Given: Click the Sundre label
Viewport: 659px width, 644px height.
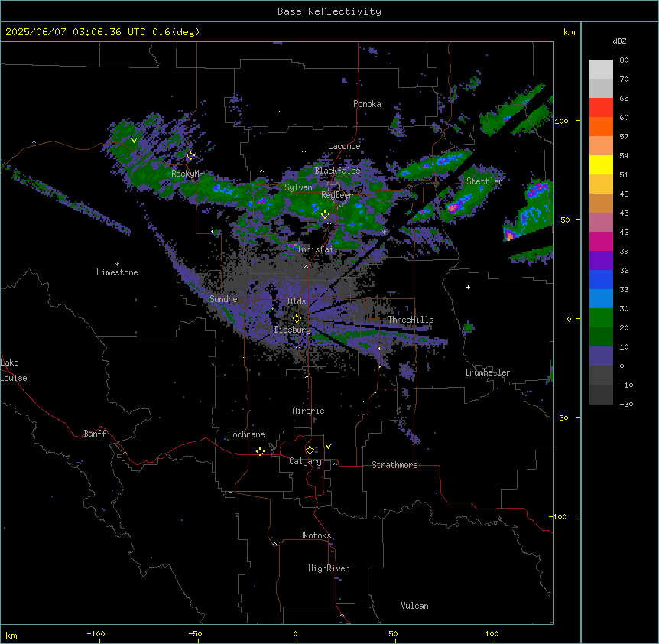Looking at the screenshot, I should [223, 299].
